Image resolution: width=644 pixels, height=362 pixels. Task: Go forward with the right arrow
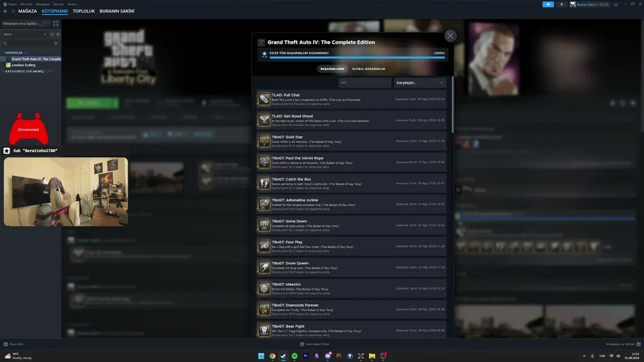tap(13, 11)
